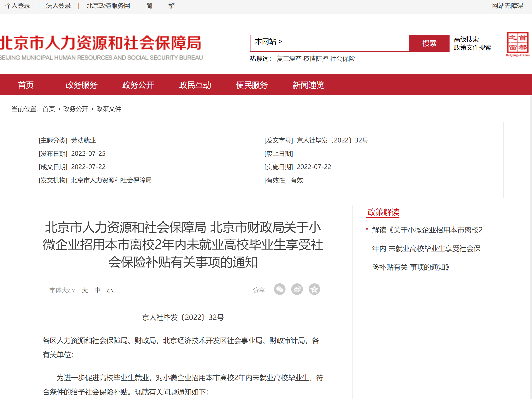Click 有效性 value 有效
Screen dimensions: 532x399
pos(297,180)
